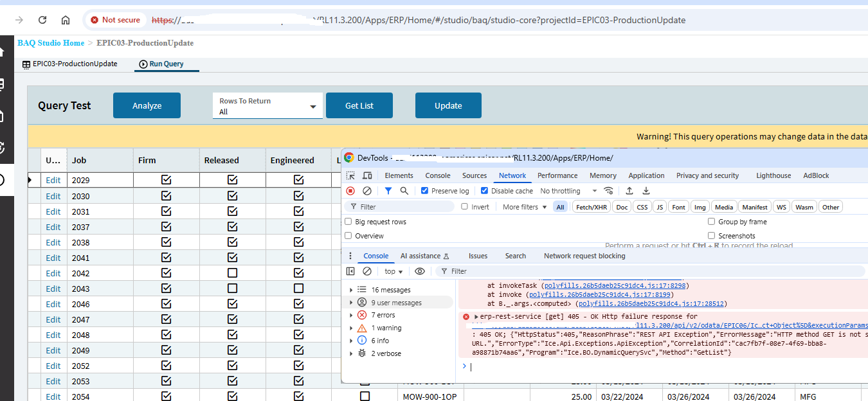This screenshot has width=868, height=401.
Task: Create live expression eye icon
Action: [420, 271]
